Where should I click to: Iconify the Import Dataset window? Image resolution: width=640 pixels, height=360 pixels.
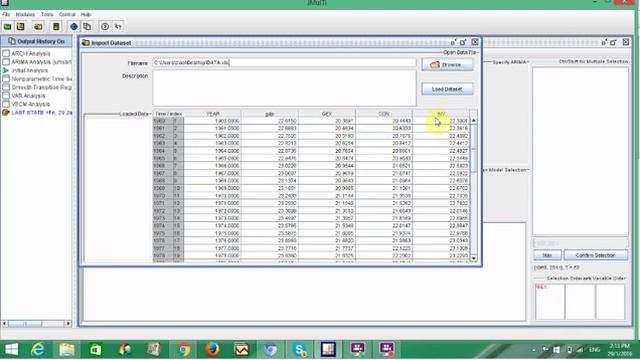pos(453,42)
